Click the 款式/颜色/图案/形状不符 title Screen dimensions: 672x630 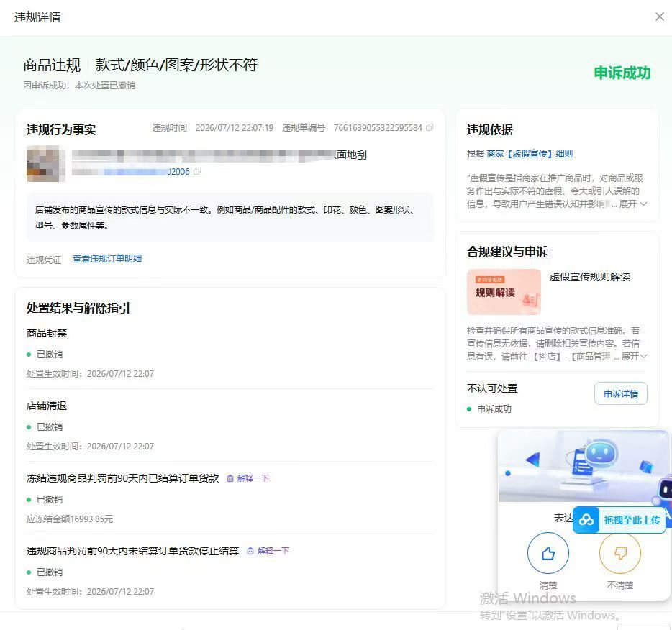(x=176, y=65)
